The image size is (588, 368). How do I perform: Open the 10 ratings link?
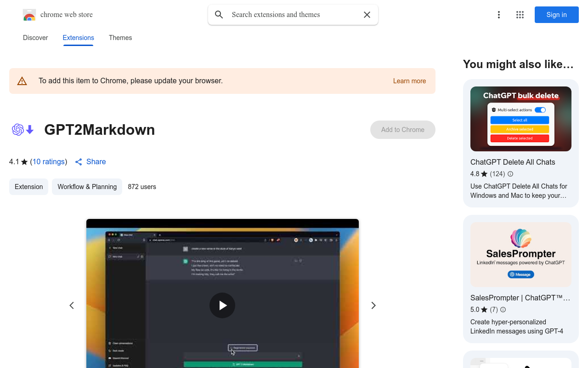(48, 161)
